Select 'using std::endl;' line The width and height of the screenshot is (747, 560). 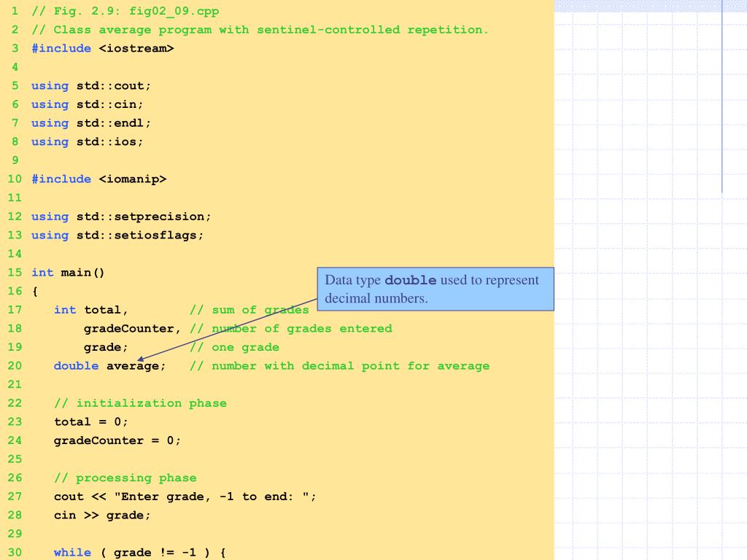[x=91, y=122]
